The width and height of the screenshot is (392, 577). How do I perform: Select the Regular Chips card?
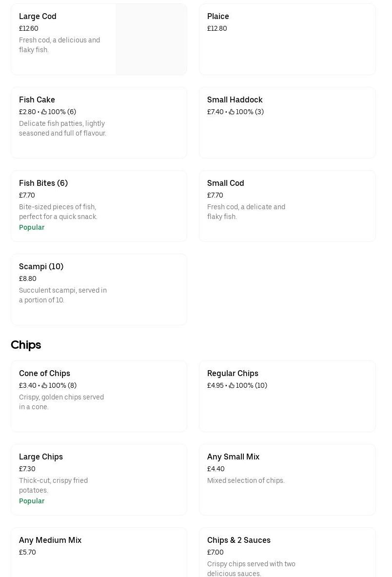pyautogui.click(x=287, y=396)
